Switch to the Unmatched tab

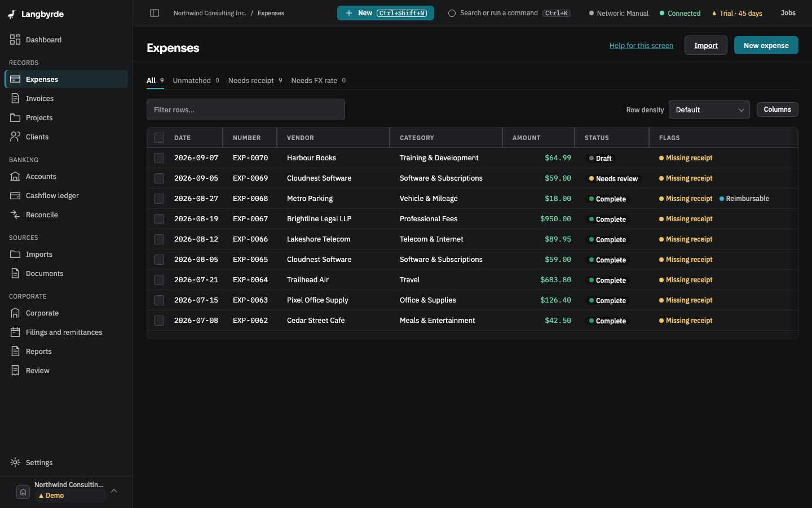pyautogui.click(x=196, y=81)
